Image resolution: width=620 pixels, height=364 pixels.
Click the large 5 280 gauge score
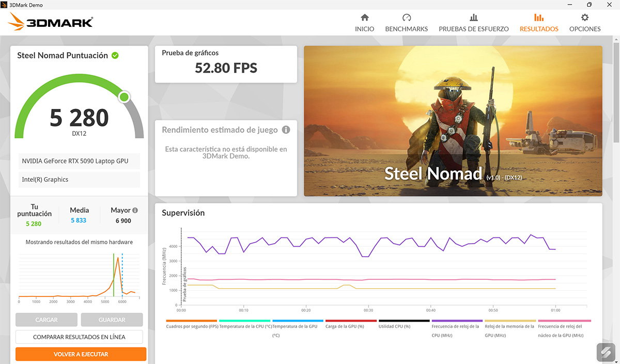(x=79, y=118)
